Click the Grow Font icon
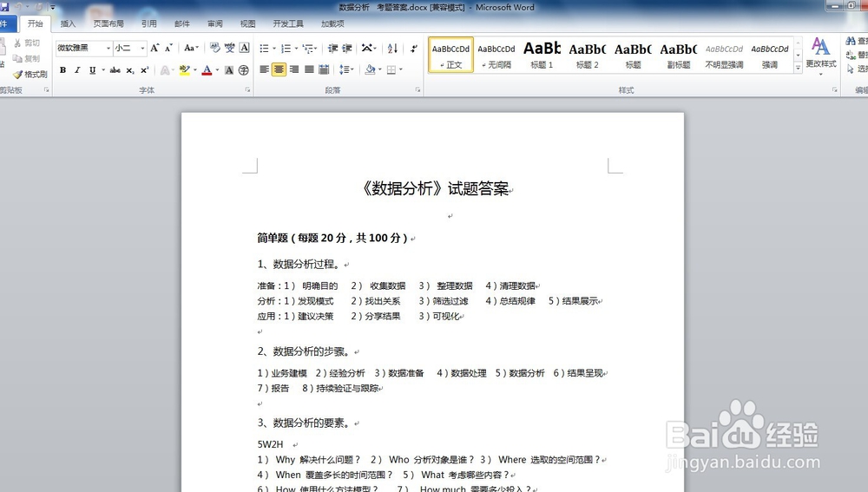The width and height of the screenshot is (868, 492). (x=155, y=48)
